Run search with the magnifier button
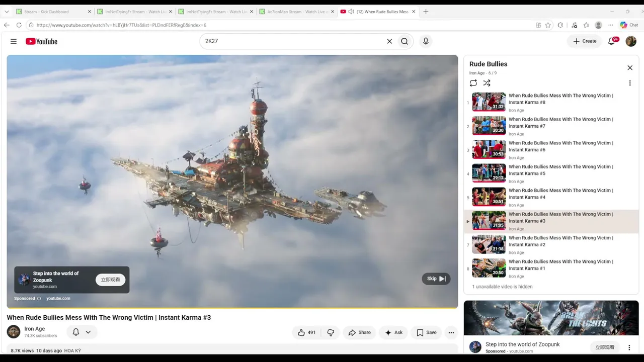The image size is (644, 362). tap(405, 41)
